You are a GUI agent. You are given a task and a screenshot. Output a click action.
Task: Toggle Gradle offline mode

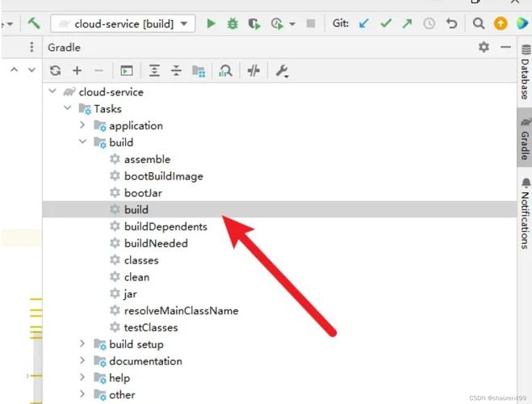[253, 71]
